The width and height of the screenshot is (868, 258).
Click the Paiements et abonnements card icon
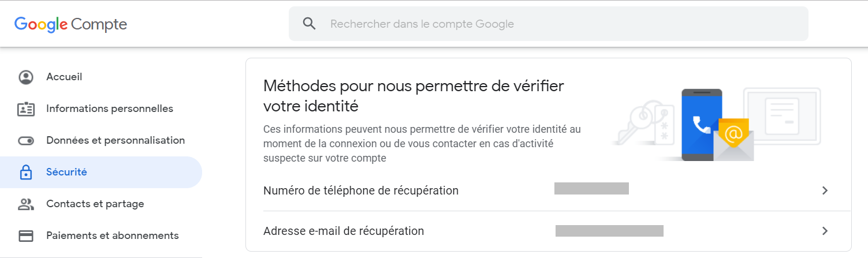pos(26,235)
